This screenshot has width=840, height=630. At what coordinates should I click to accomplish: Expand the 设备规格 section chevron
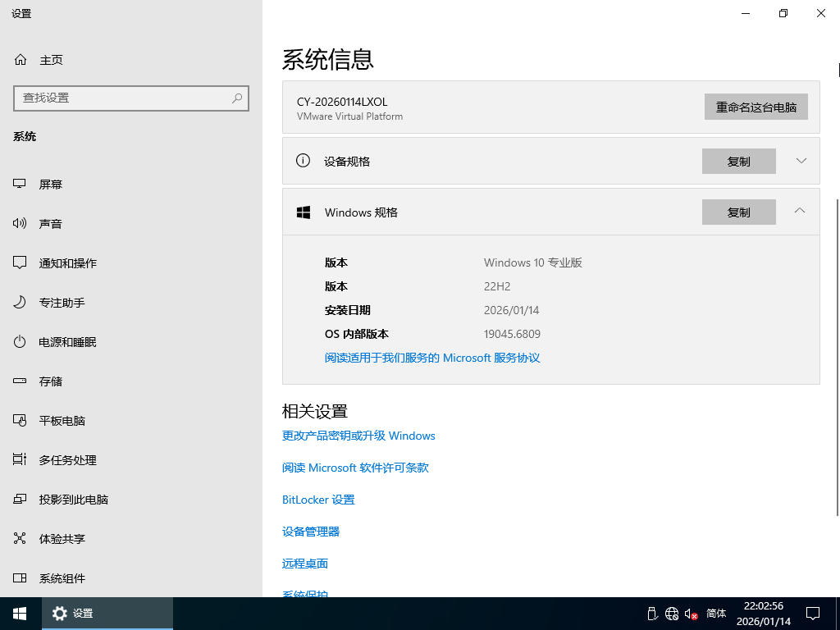coord(801,161)
